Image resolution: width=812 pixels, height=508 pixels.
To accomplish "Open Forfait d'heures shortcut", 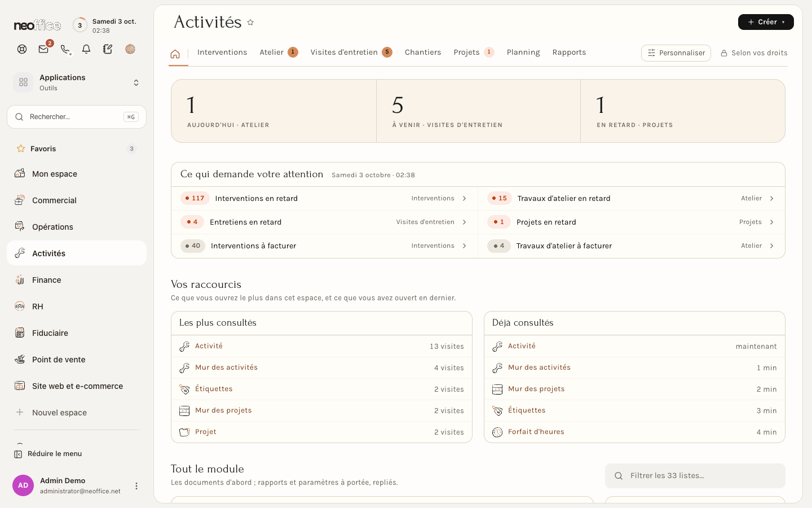I will [536, 432].
